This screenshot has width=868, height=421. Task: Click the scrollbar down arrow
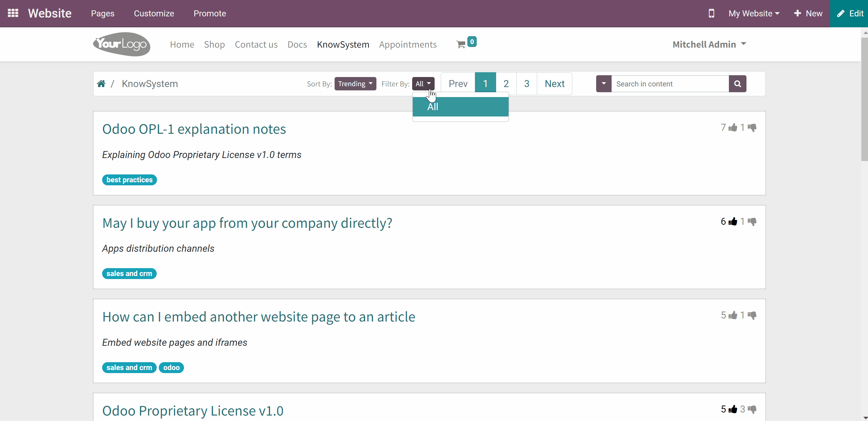865,418
